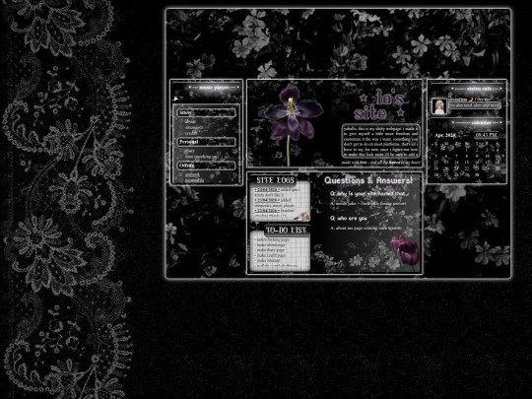Select day 14 in the calendar

click(456, 163)
